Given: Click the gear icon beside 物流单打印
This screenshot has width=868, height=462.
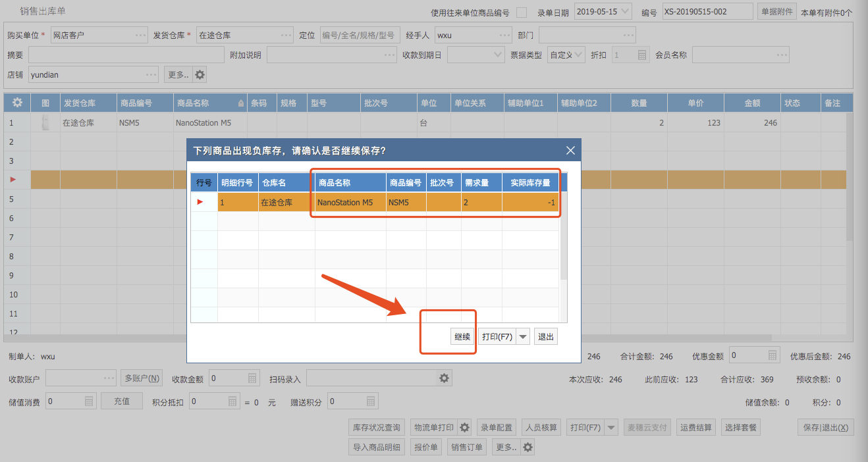Looking at the screenshot, I should pyautogui.click(x=465, y=427).
